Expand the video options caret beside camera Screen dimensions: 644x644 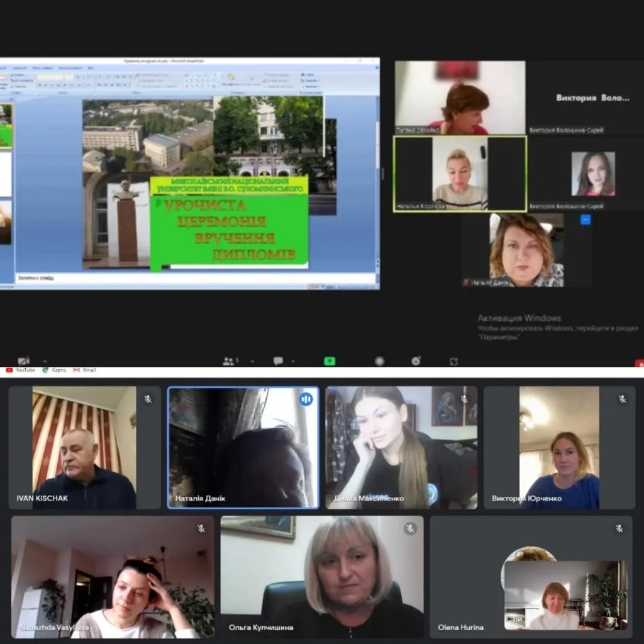[x=45, y=362]
